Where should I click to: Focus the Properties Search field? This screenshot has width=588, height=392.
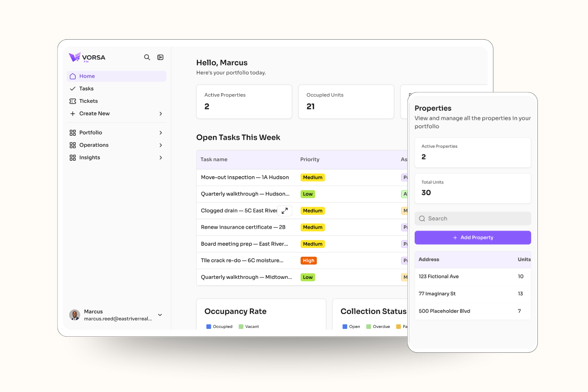click(473, 219)
